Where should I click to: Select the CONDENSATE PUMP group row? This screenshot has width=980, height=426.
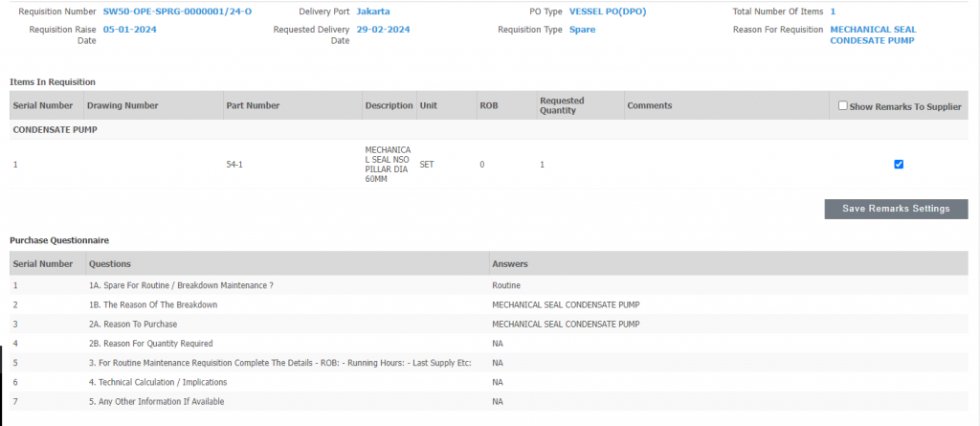click(x=55, y=129)
